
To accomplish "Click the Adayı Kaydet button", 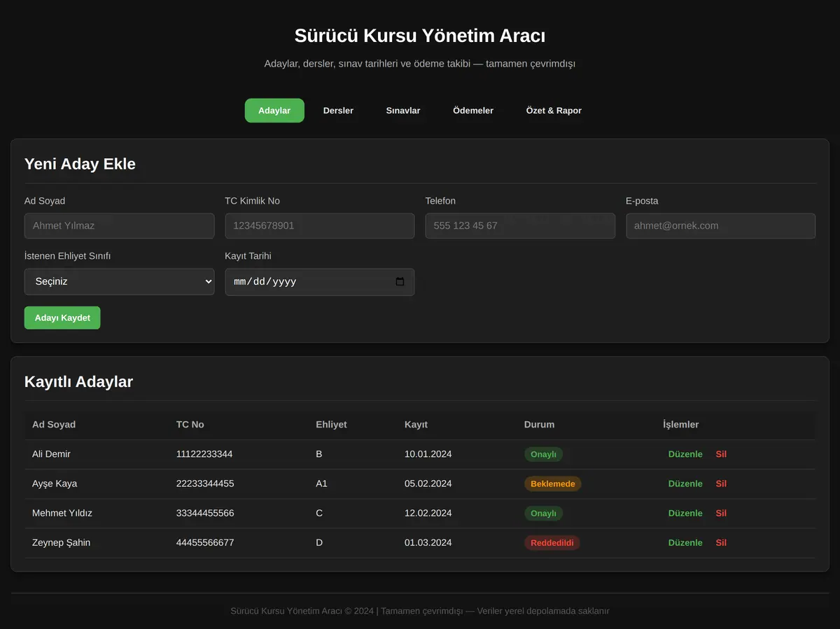I will 62,318.
